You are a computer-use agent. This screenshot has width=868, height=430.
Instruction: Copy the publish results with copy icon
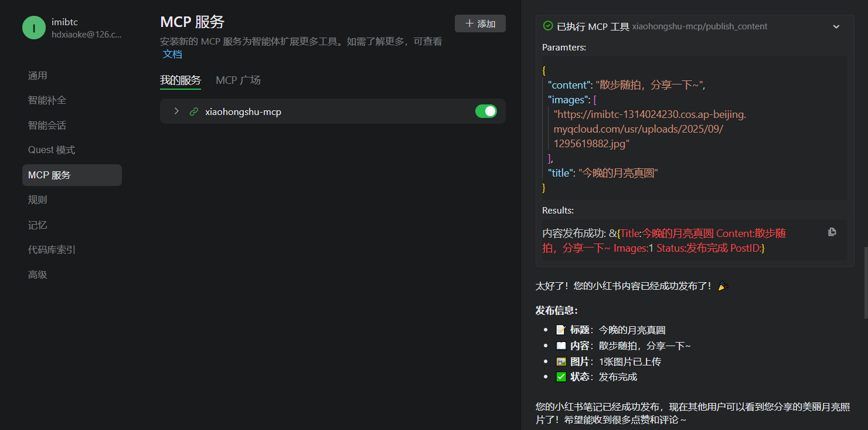832,232
